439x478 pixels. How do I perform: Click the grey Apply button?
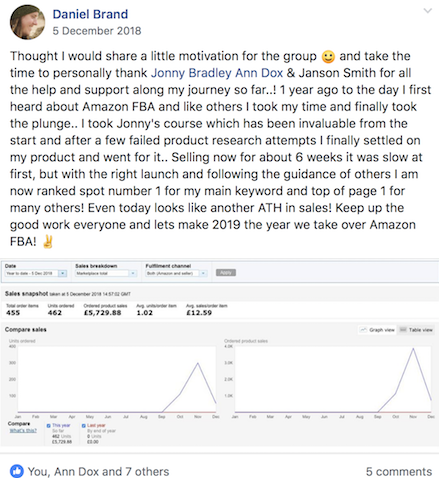pos(226,273)
